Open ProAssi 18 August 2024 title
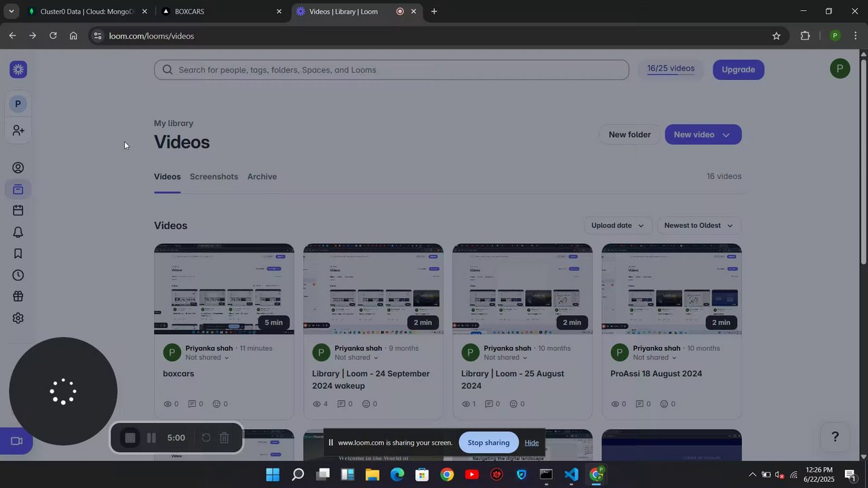This screenshot has height=488, width=868. [x=656, y=374]
